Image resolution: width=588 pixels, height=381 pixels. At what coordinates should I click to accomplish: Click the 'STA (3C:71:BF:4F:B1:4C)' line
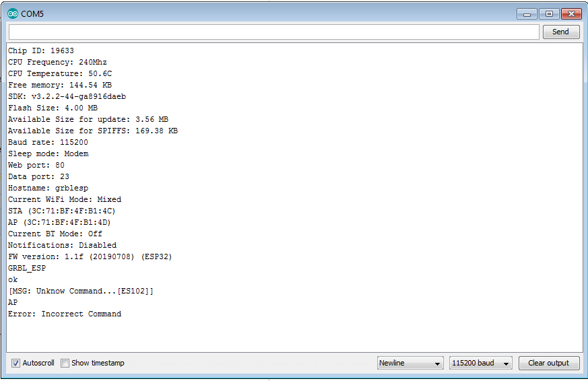click(62, 211)
